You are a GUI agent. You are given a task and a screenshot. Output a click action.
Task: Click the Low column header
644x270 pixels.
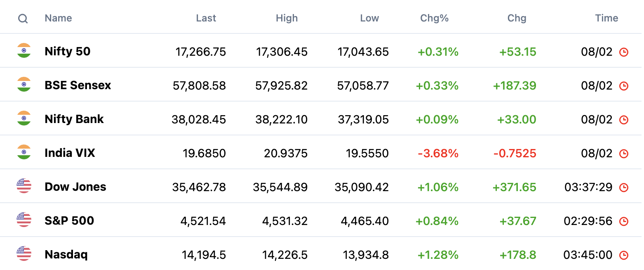369,18
